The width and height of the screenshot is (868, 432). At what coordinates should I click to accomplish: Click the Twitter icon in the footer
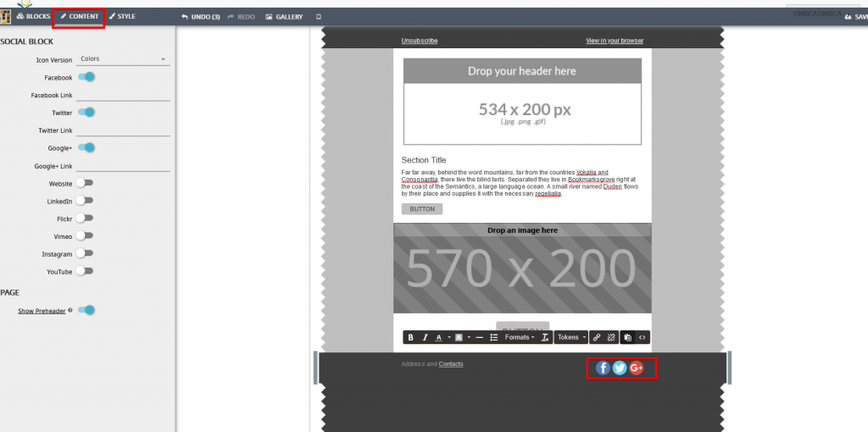620,368
